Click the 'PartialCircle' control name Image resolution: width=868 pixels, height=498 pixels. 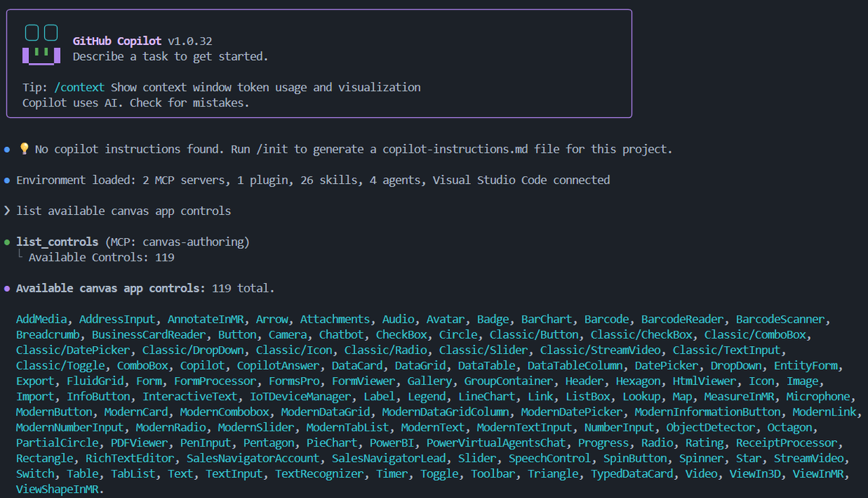pos(57,443)
